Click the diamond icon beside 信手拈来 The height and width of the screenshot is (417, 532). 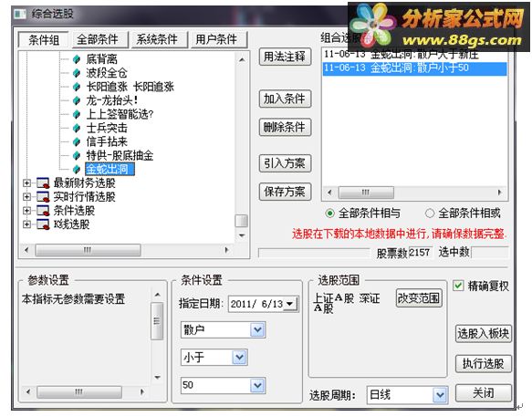click(77, 141)
